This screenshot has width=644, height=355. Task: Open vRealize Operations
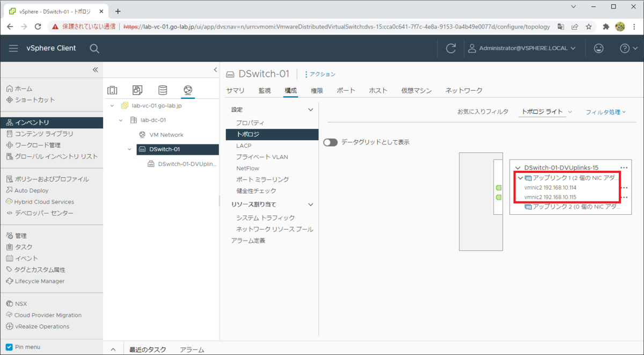click(38, 327)
